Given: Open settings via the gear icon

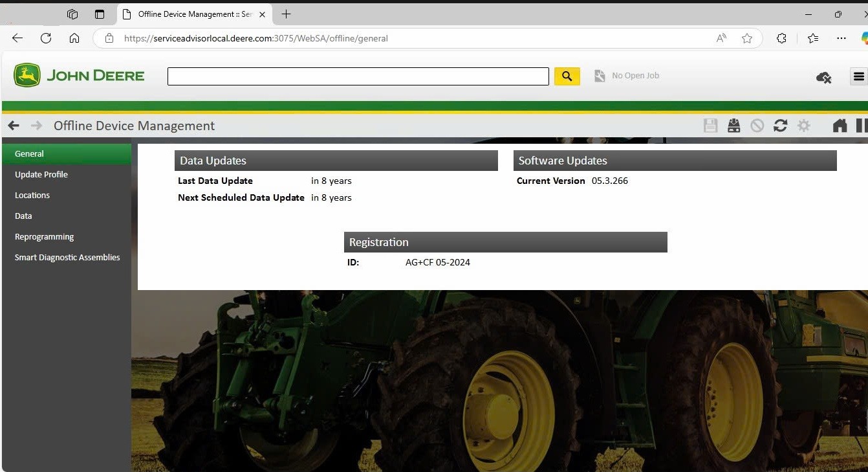Looking at the screenshot, I should click(x=803, y=125).
